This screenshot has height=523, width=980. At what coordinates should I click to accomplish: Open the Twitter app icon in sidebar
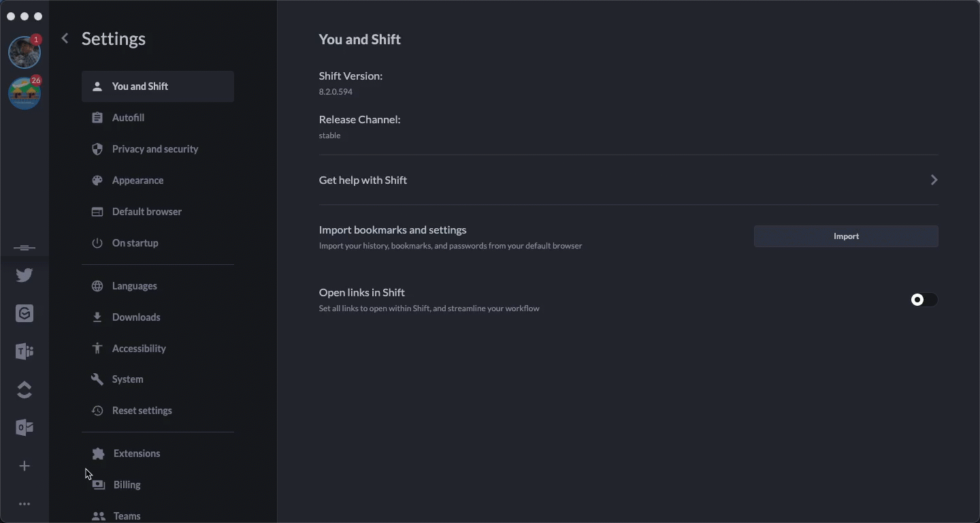coord(24,275)
